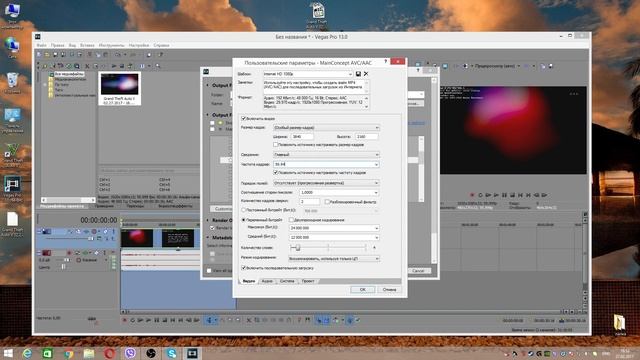Switch to the Audio tab in codec dialog
The image size is (640, 360).
[267, 281]
